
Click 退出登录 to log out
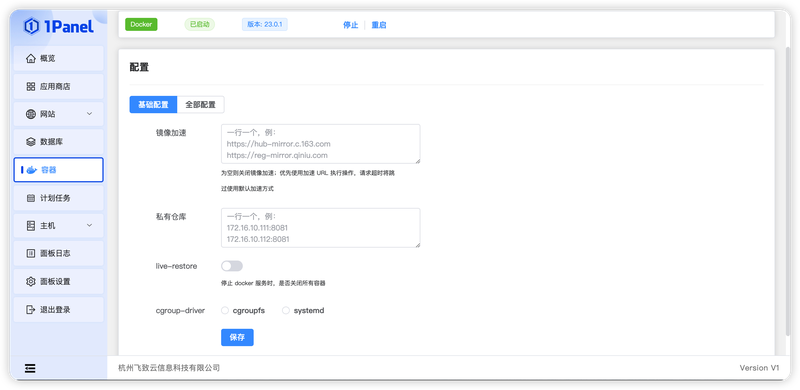59,309
